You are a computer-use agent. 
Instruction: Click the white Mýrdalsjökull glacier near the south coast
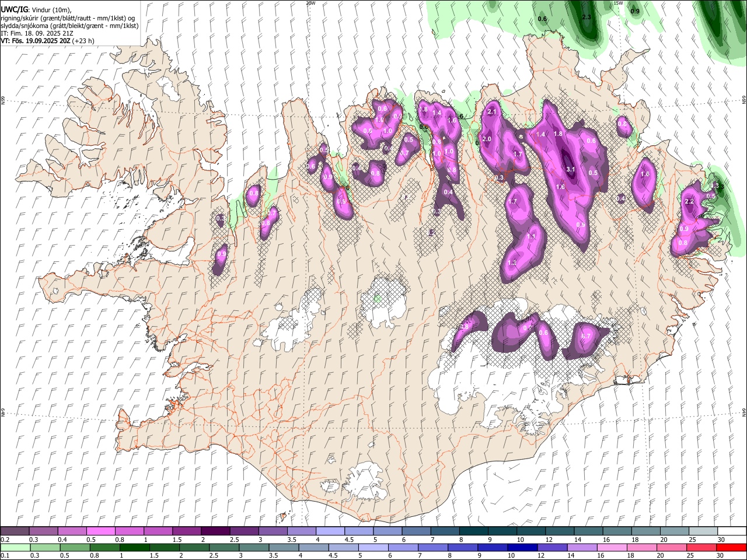366,481
